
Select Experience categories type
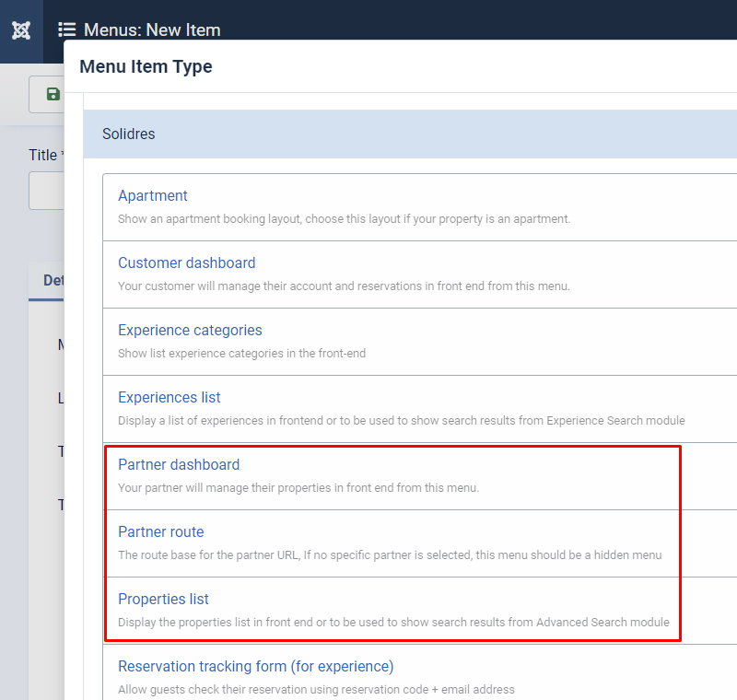(x=190, y=330)
